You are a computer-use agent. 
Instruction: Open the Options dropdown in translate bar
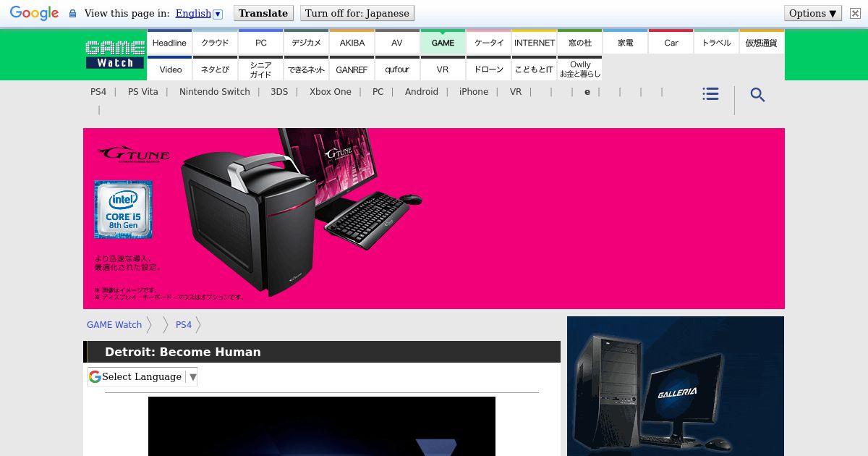click(x=813, y=13)
